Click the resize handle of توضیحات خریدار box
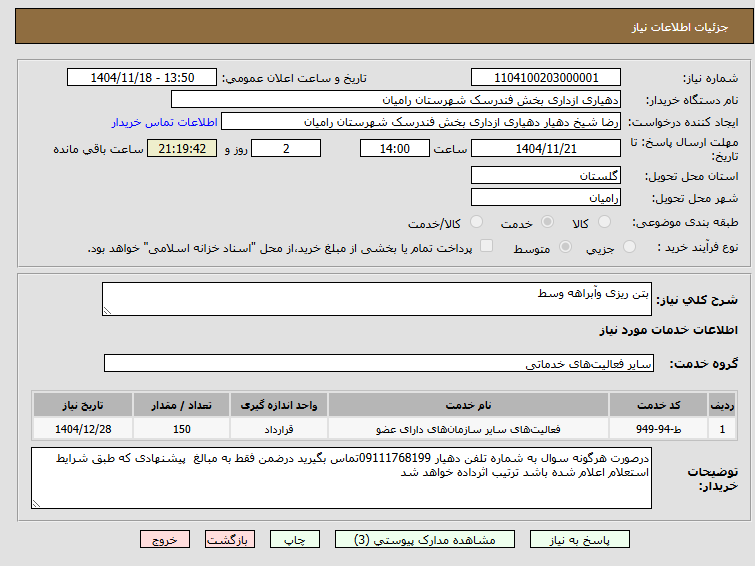 click(37, 503)
